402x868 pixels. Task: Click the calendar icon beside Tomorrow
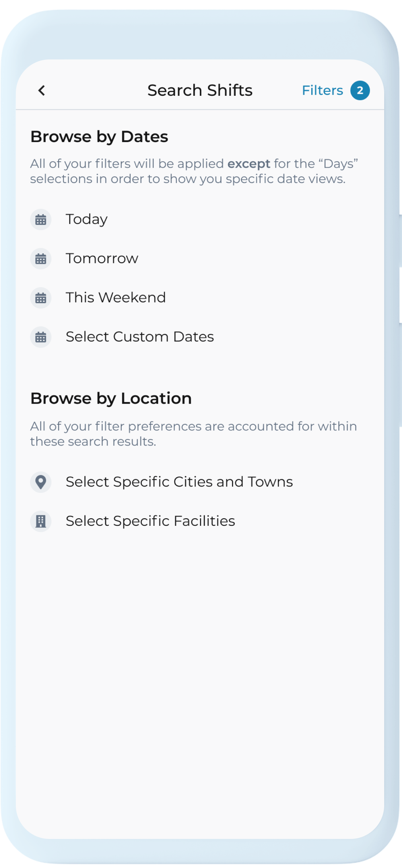coord(41,259)
